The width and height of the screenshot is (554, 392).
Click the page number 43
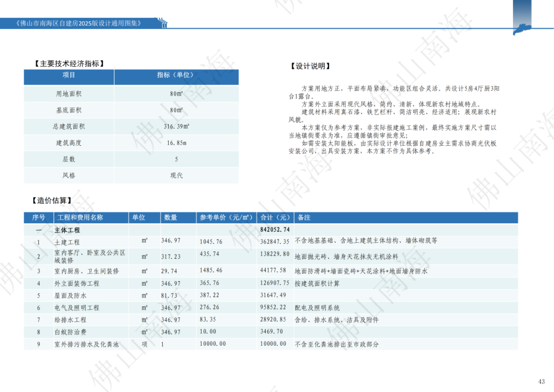point(541,381)
